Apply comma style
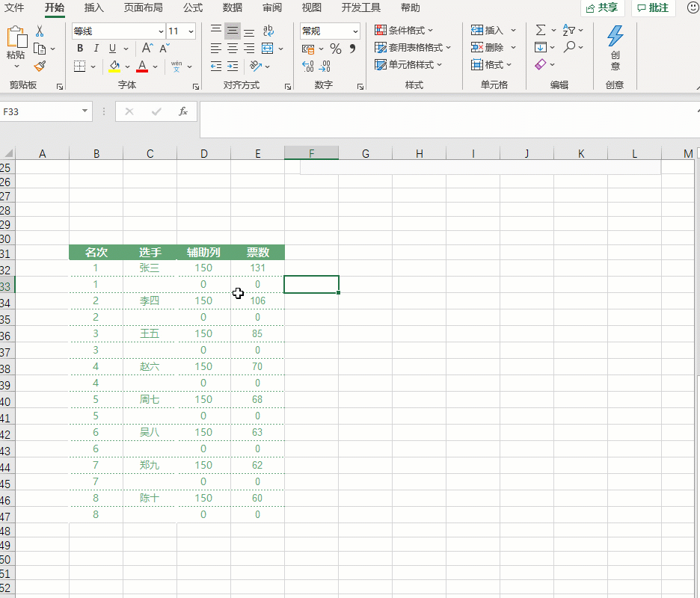The image size is (700, 598). (353, 48)
